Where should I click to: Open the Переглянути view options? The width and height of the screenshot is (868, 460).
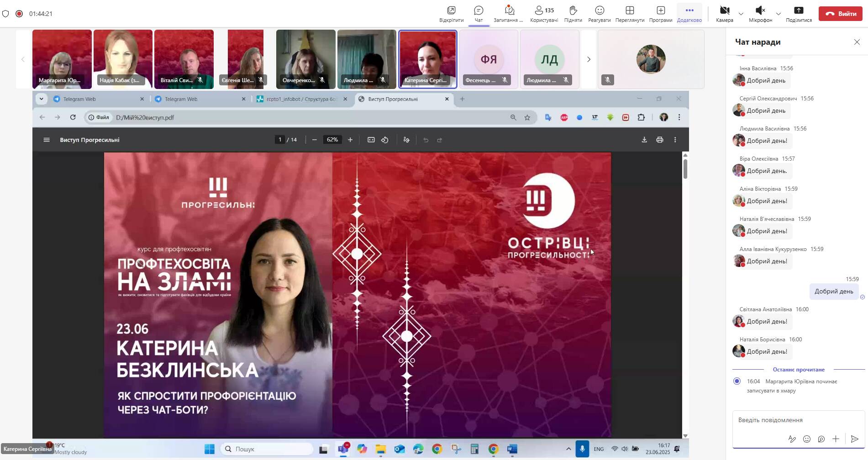point(630,14)
